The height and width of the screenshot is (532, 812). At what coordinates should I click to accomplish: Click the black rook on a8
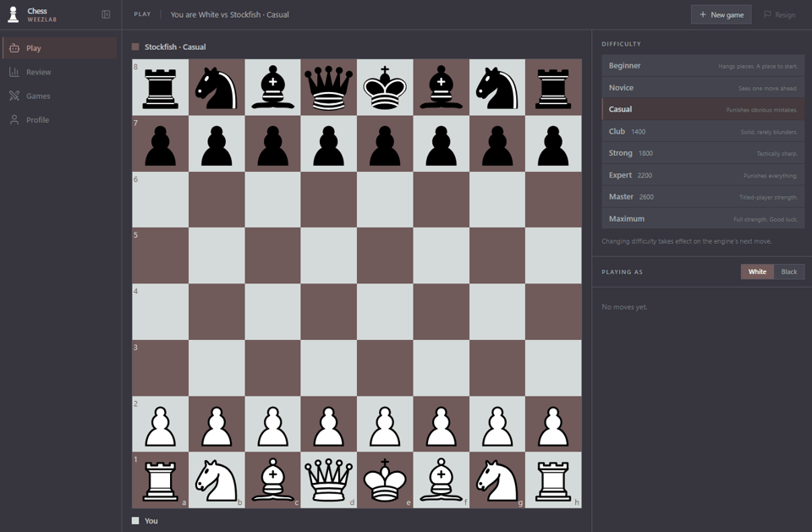[x=161, y=87]
